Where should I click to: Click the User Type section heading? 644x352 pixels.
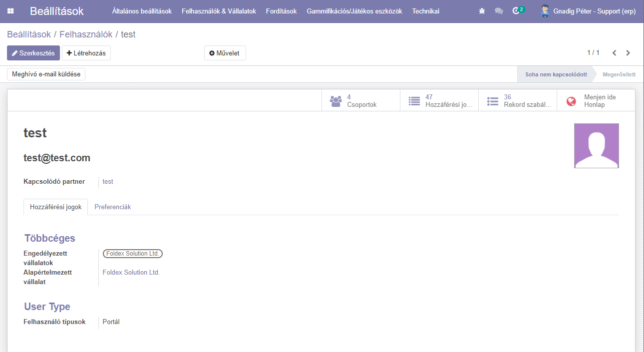point(47,307)
